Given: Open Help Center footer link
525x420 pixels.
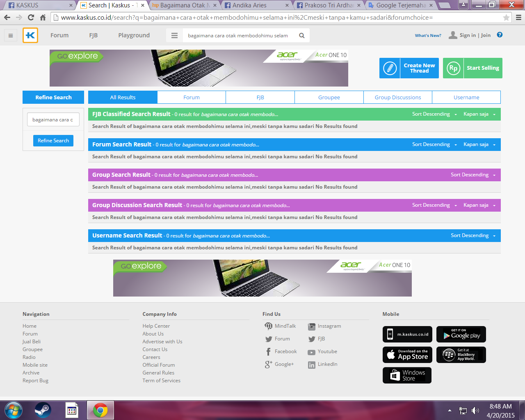Looking at the screenshot, I should tap(156, 326).
